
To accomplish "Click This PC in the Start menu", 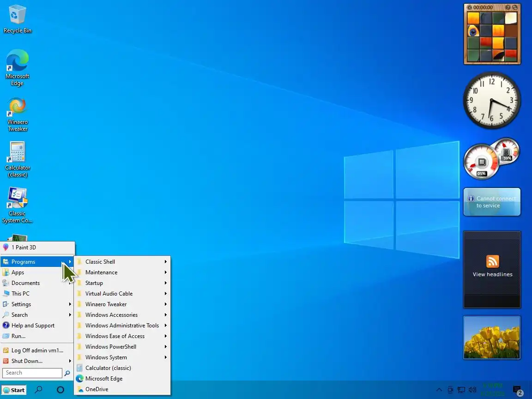I will (37, 294).
